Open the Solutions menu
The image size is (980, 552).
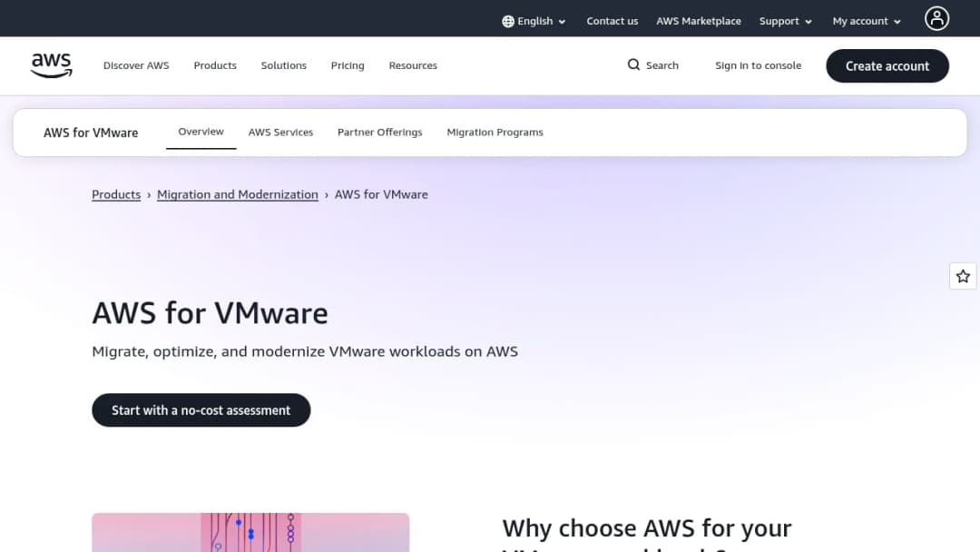tap(284, 65)
